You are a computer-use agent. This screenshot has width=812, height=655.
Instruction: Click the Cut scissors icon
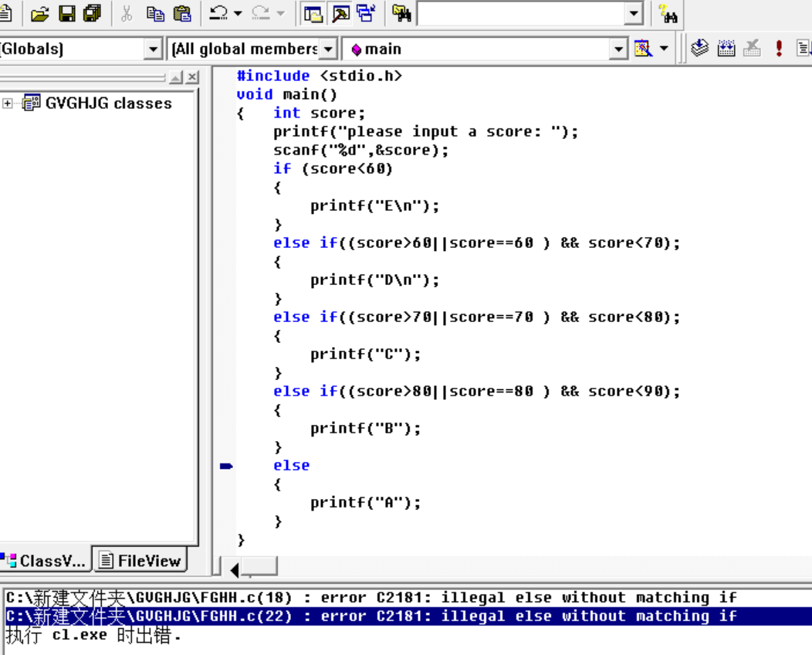pyautogui.click(x=127, y=13)
